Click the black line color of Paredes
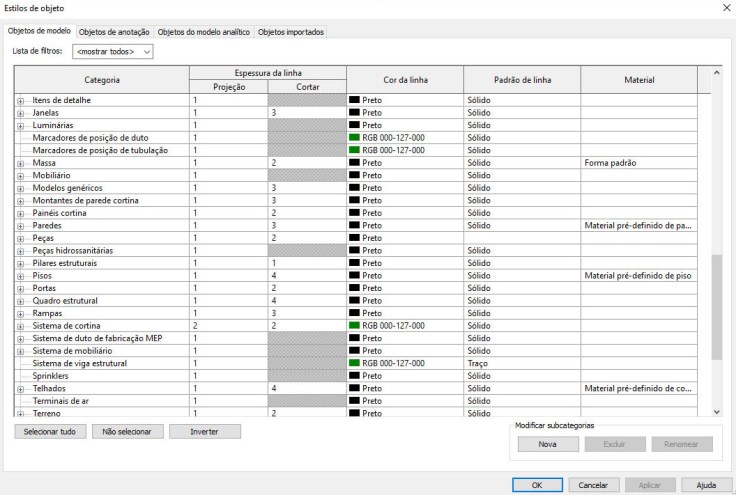The image size is (736, 495). (354, 226)
